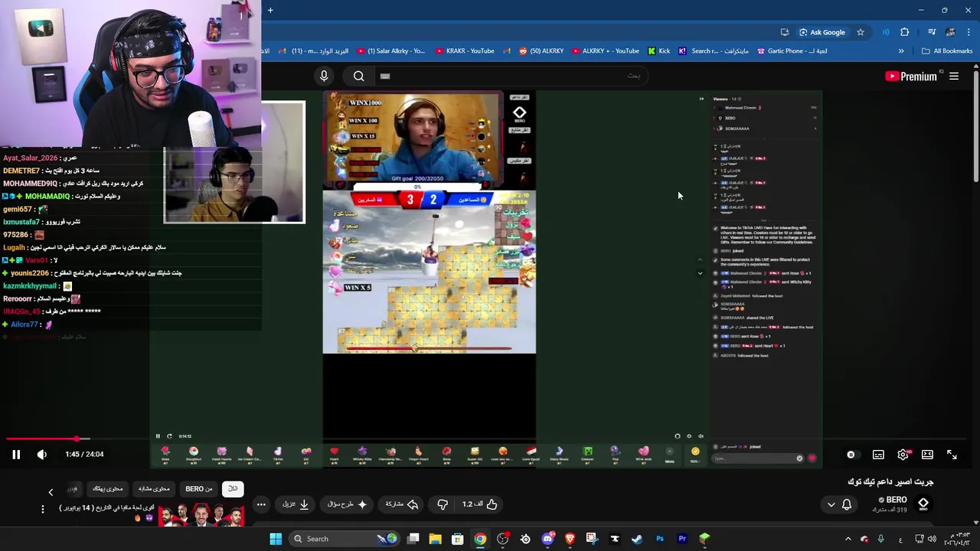Open ALKRKY + - YouTube bookmark
Screen dimensions: 980x551
pyautogui.click(x=605, y=51)
